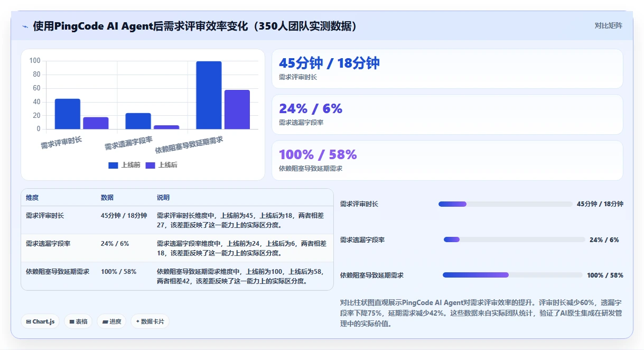Click progress value 100% / 58% on right

605,275
